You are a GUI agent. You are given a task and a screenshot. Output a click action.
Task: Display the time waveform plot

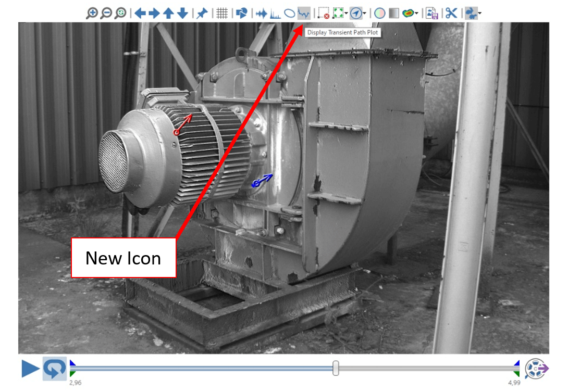(262, 14)
